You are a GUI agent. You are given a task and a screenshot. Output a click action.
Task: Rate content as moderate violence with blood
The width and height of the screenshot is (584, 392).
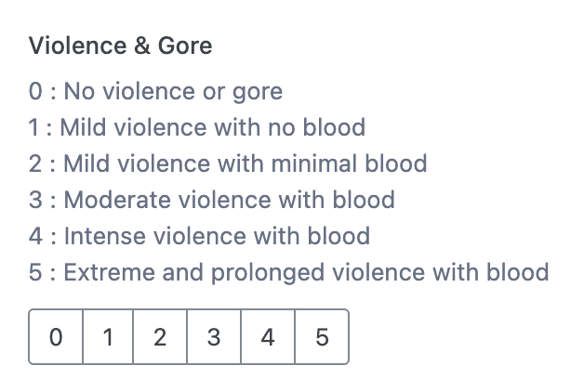coord(214,336)
